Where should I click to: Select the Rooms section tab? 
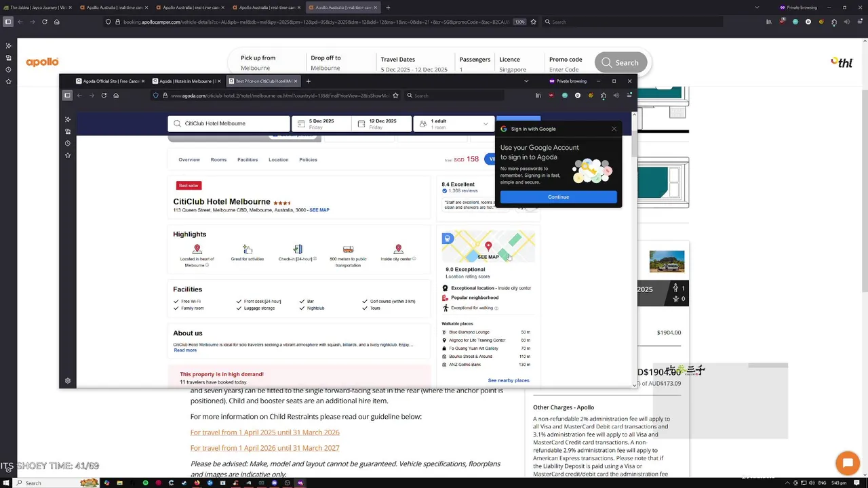[218, 160]
